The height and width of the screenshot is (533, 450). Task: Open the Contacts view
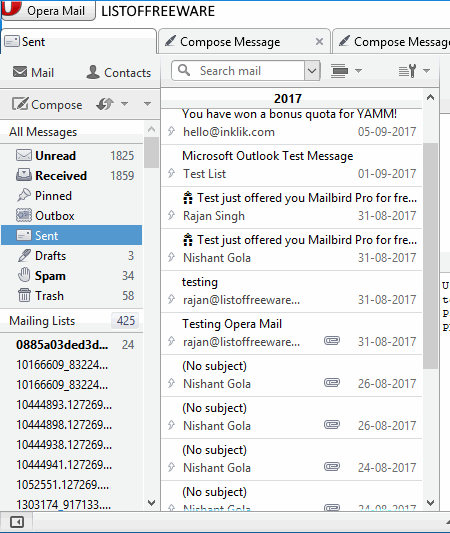point(119,72)
